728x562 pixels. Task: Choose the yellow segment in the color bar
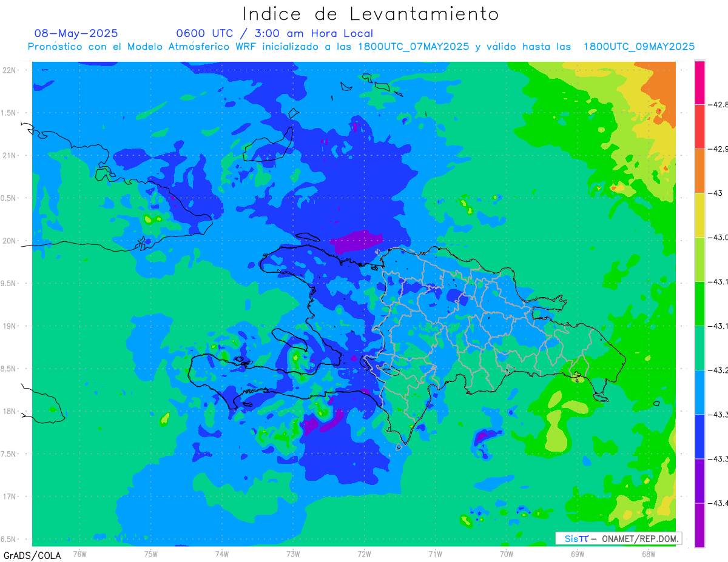[699, 215]
